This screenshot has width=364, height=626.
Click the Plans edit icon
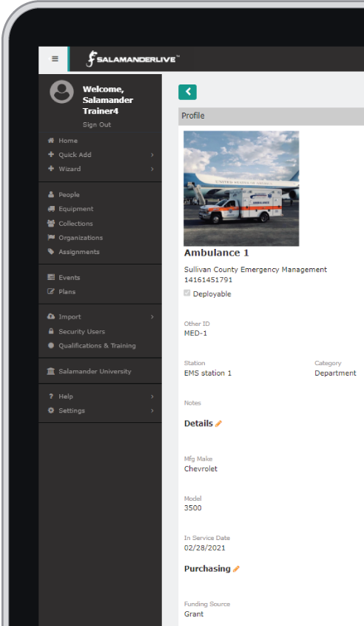point(50,291)
